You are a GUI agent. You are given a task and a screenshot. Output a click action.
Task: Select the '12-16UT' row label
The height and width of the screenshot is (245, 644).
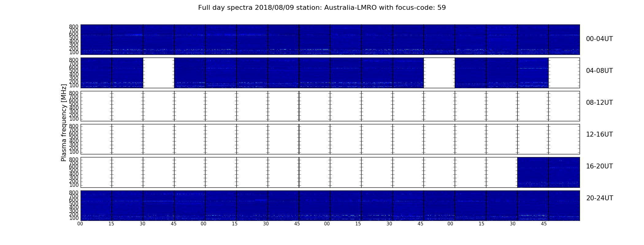(x=599, y=134)
